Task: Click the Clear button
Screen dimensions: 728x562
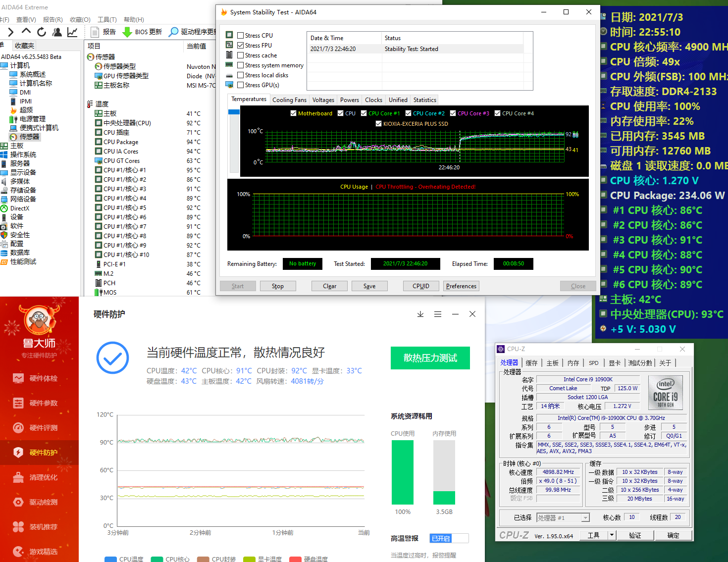Action: [330, 286]
